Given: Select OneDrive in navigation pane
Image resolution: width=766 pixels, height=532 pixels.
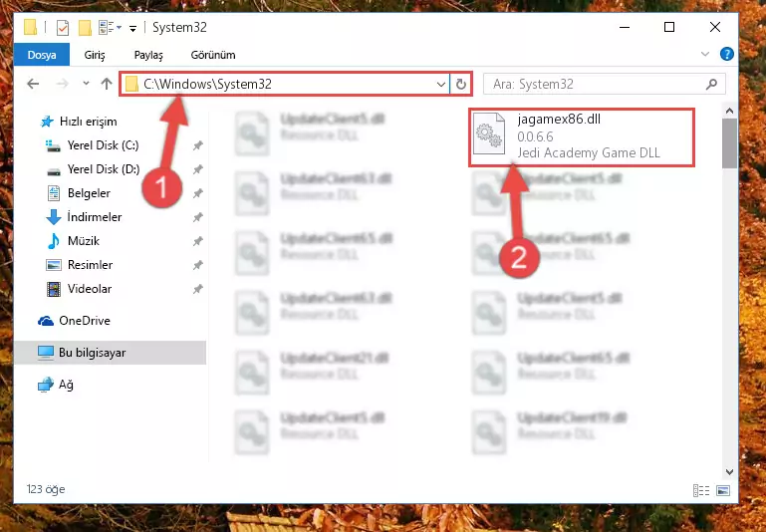Looking at the screenshot, I should pos(85,321).
